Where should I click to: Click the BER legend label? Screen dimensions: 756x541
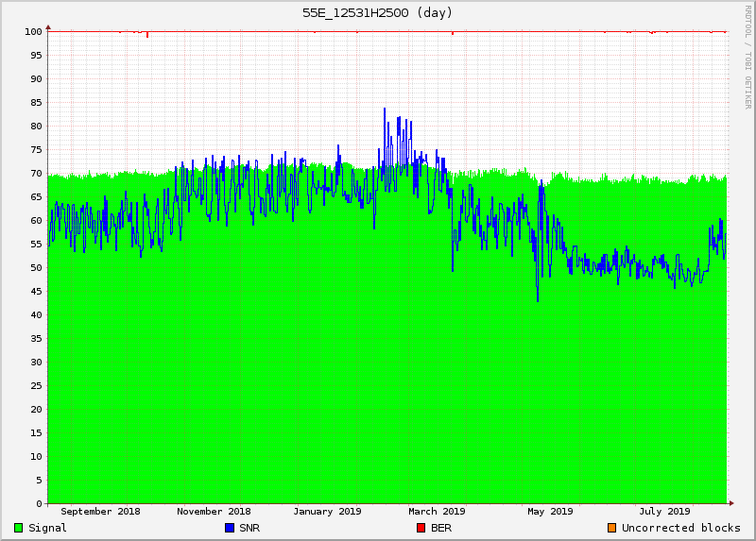441,528
